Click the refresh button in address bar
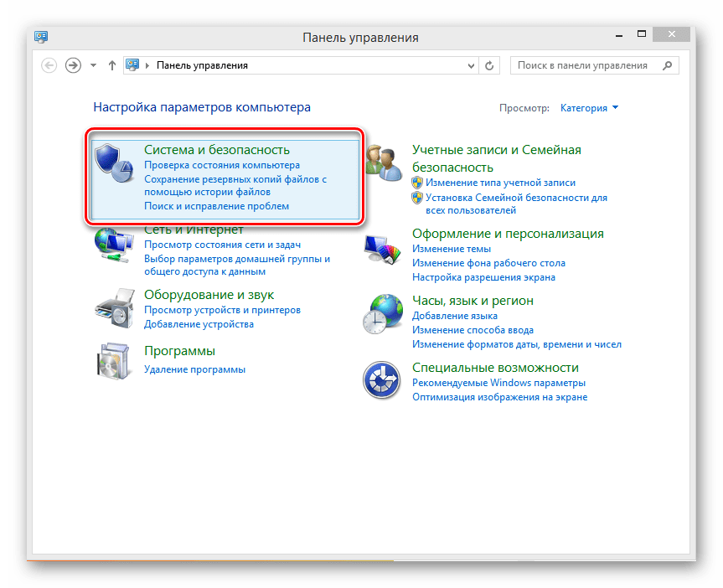Screen dimensions: 723x588 489,65
